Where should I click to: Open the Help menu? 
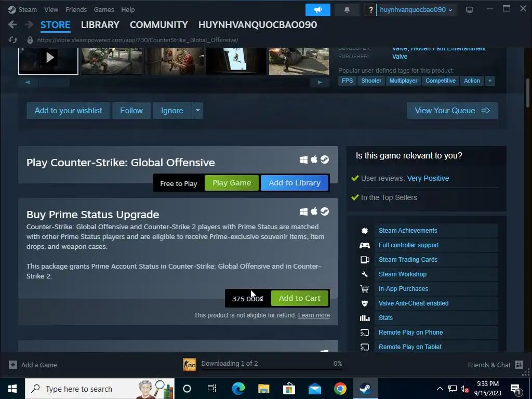(128, 10)
